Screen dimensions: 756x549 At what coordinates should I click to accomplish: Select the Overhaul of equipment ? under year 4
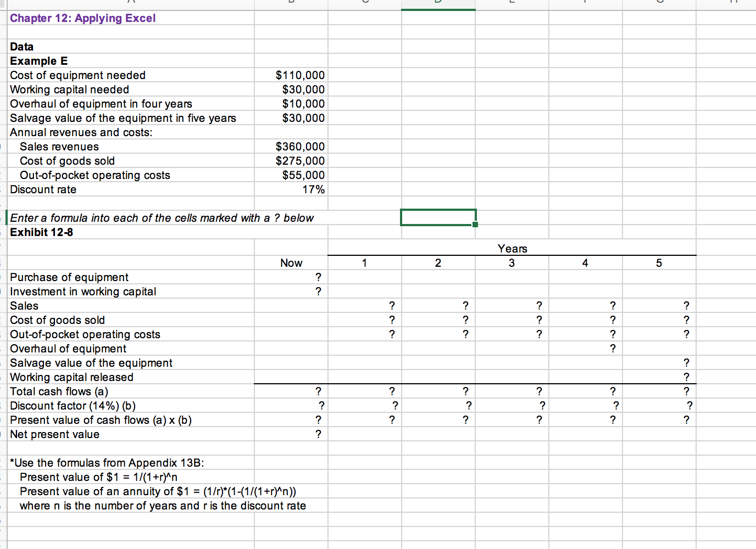tap(612, 348)
